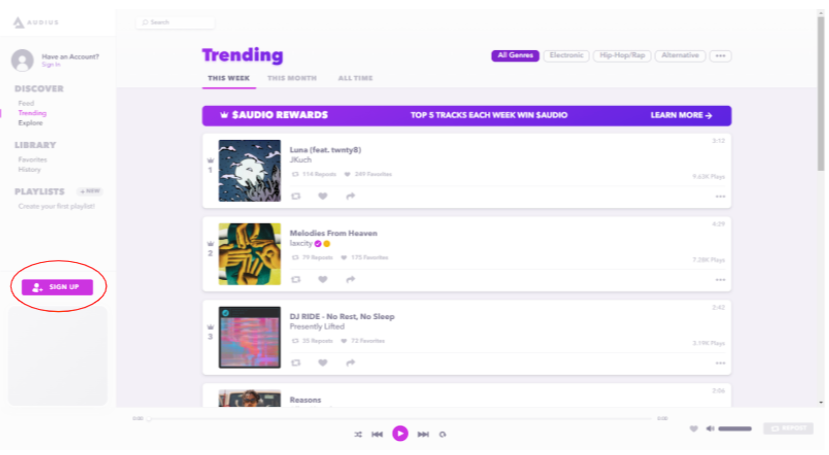The image size is (829, 455).
Task: Go to previous track
Action: pos(377,434)
